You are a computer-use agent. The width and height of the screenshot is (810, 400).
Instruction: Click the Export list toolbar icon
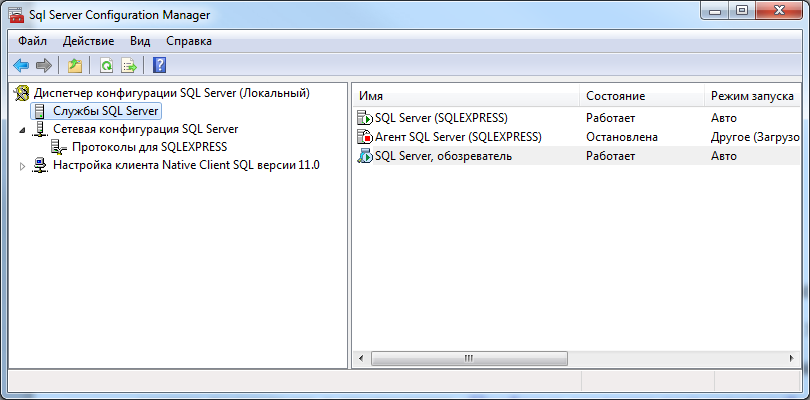[x=128, y=66]
